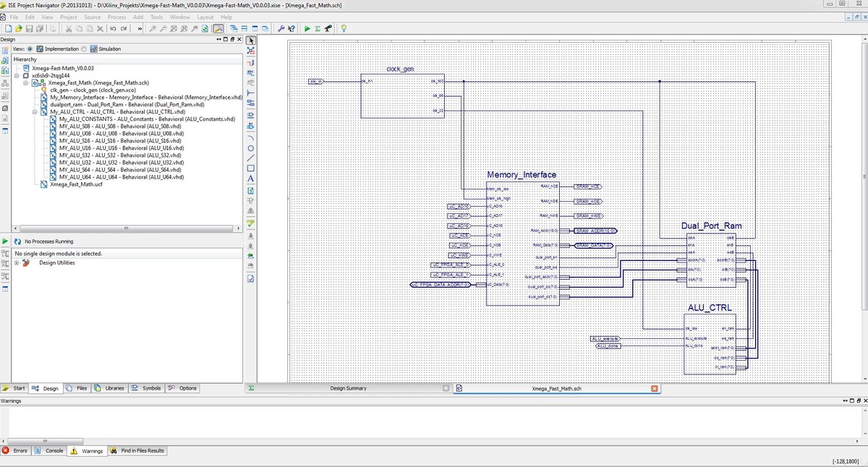Screen dimensions: 868x467
Task: Click the highlighted zoom-to-box toolbar icon
Action: (218, 29)
